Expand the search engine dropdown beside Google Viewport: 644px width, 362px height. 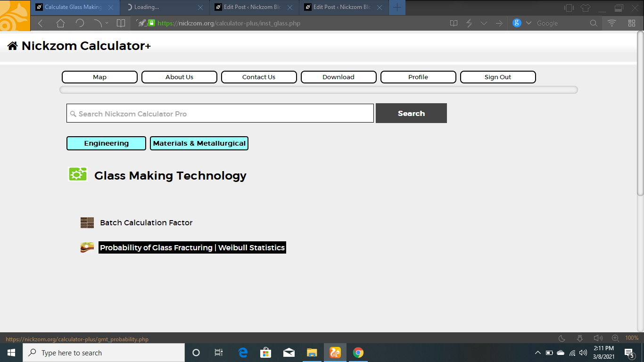(528, 23)
